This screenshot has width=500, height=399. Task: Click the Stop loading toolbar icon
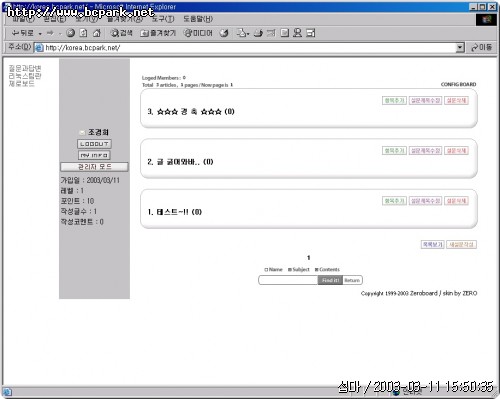coord(70,33)
